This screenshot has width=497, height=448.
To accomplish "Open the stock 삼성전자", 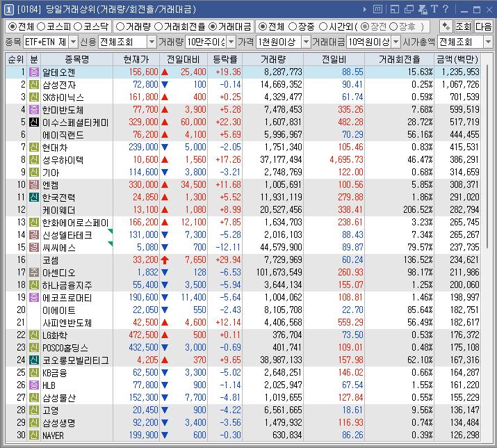I will click(59, 85).
